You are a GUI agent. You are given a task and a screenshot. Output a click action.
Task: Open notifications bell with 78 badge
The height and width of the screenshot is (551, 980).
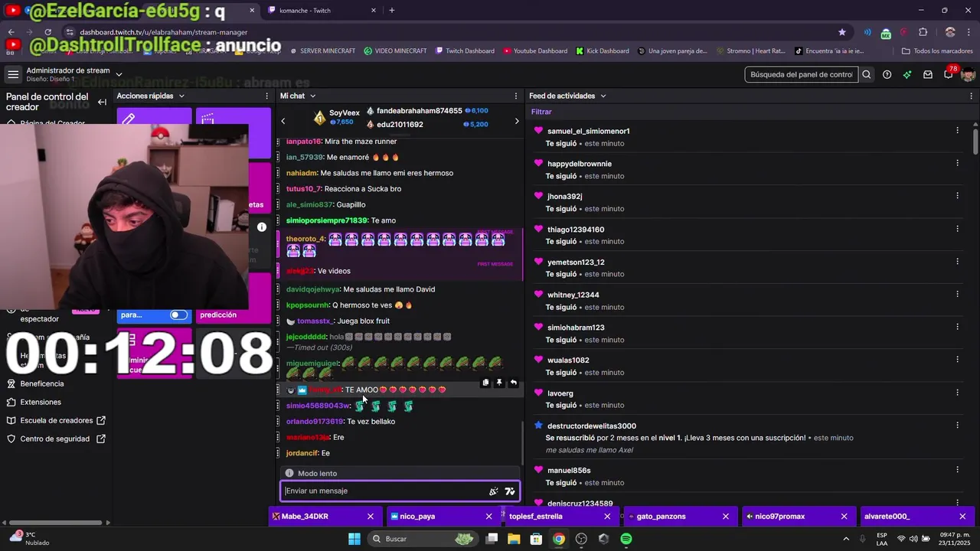948,74
